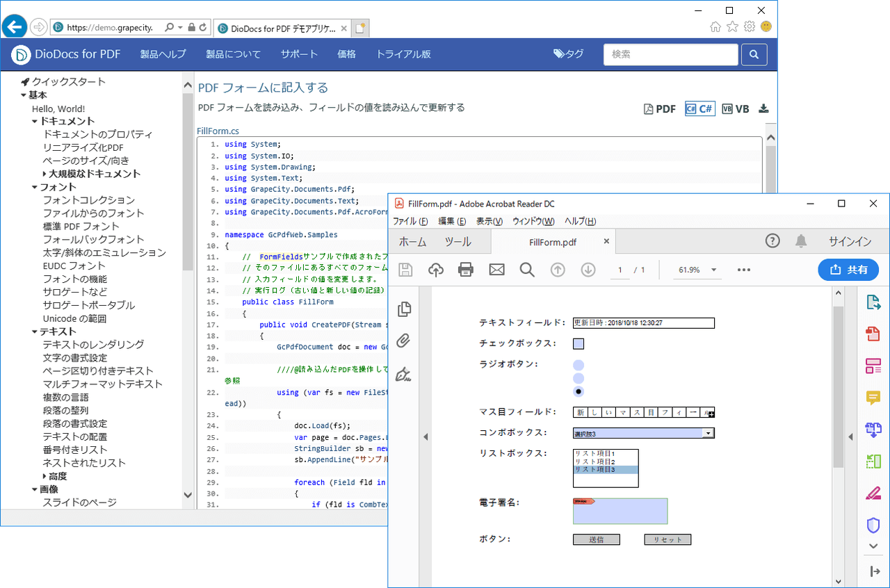Collapse the フォント tree node

[x=35, y=187]
